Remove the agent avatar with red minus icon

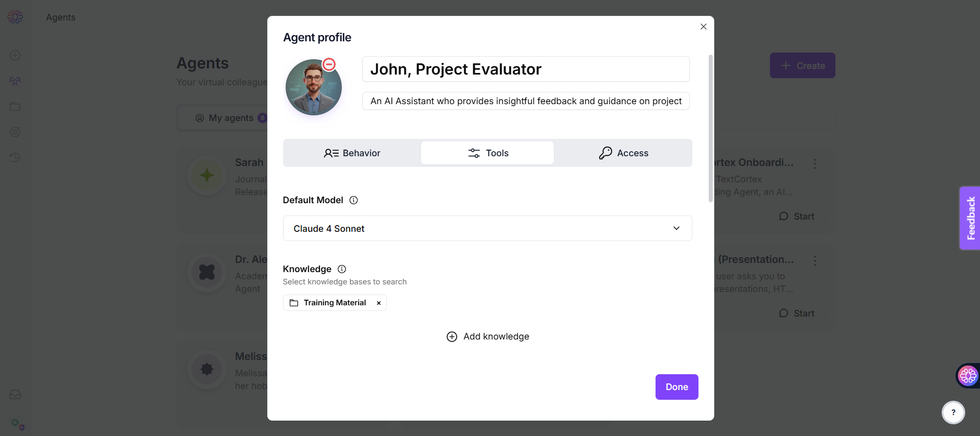coord(329,64)
